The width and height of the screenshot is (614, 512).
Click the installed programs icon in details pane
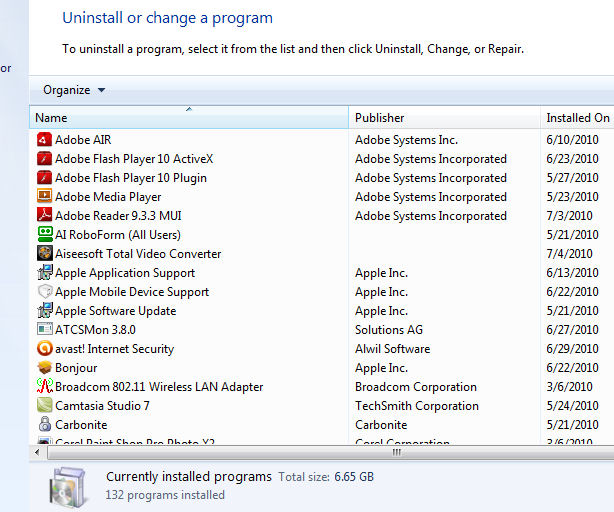click(67, 486)
